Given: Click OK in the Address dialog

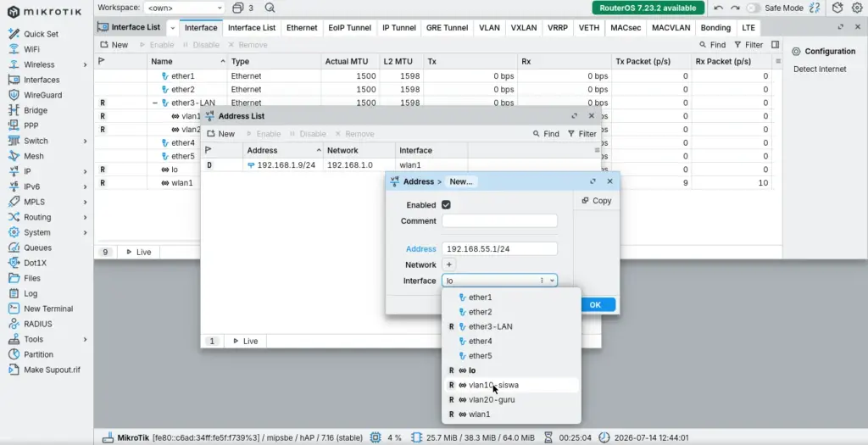Looking at the screenshot, I should click(x=596, y=304).
